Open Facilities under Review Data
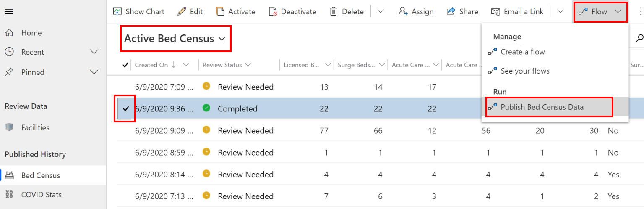 coord(35,127)
